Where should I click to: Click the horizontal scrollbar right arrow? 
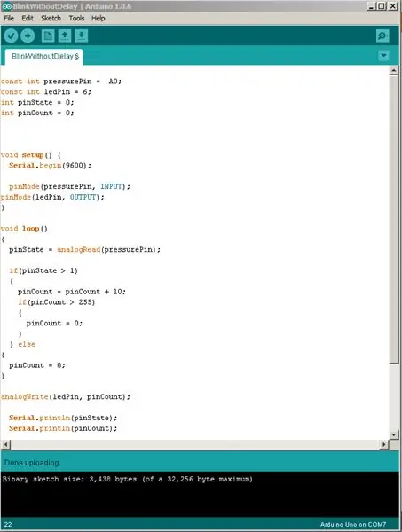(x=384, y=444)
